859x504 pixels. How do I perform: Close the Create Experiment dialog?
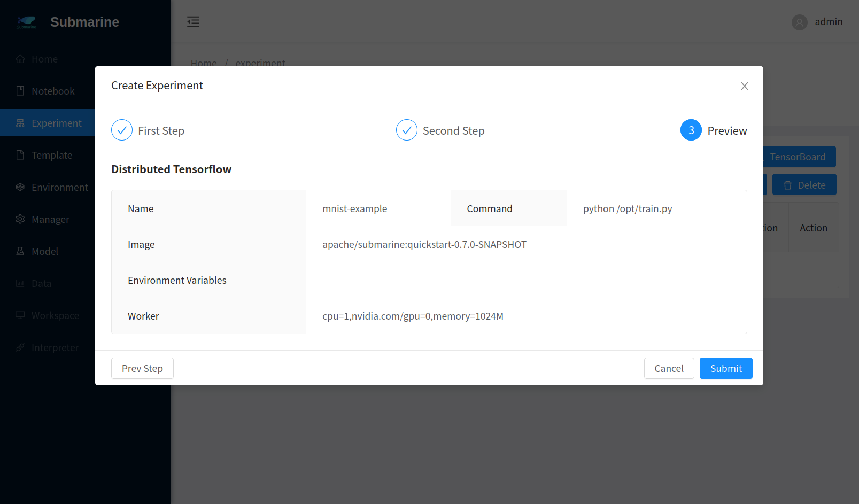click(x=744, y=86)
